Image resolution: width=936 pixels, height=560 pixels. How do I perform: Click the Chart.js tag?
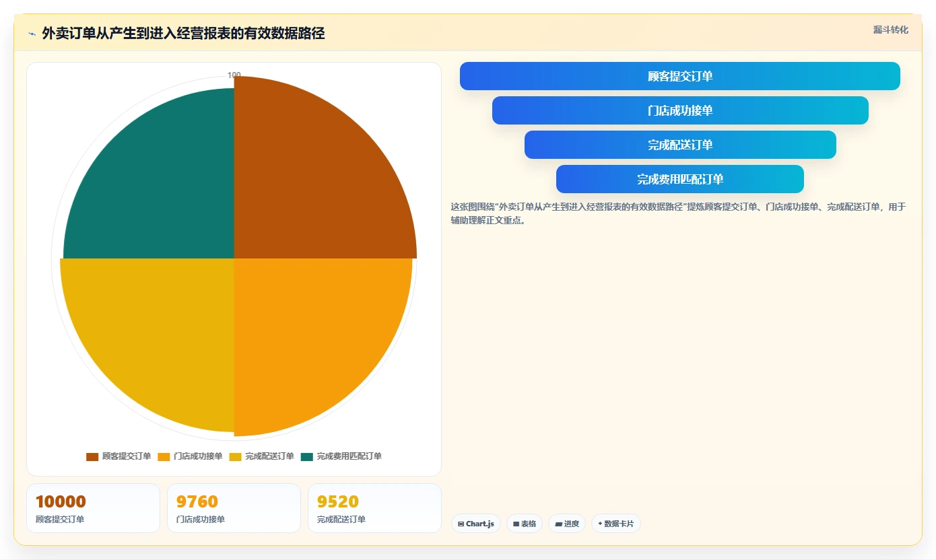[x=476, y=524]
